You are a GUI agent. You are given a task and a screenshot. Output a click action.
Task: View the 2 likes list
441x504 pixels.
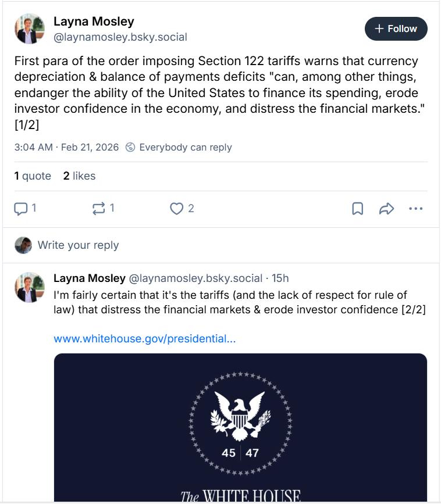point(79,176)
